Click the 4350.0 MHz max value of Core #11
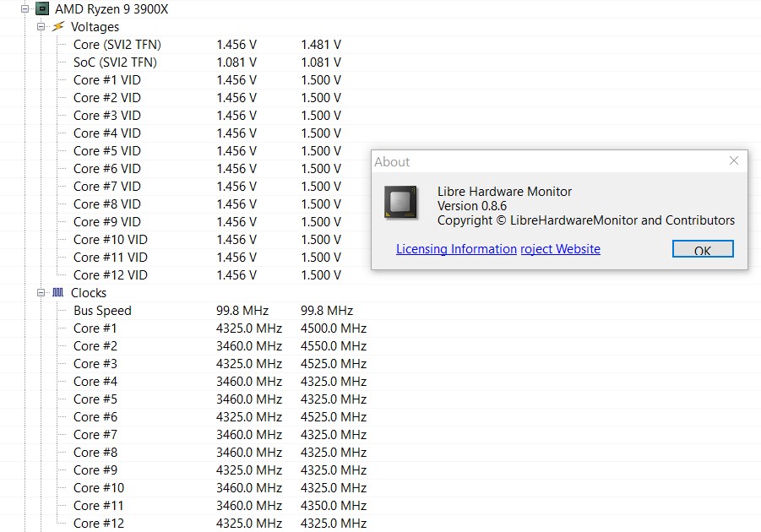The image size is (761, 532). pos(334,505)
